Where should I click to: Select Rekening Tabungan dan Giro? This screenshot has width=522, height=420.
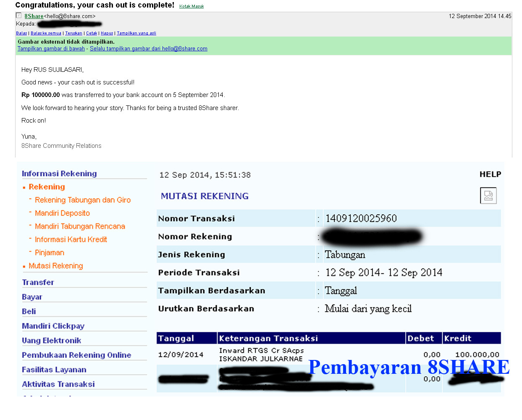83,200
